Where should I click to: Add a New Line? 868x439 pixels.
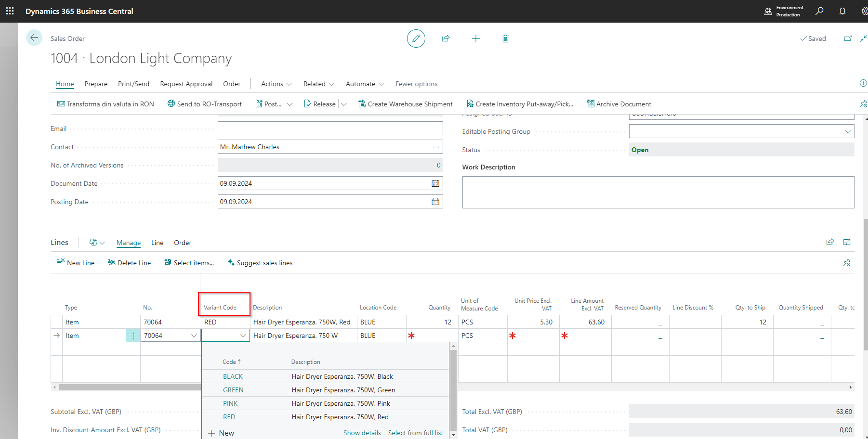[76, 263]
